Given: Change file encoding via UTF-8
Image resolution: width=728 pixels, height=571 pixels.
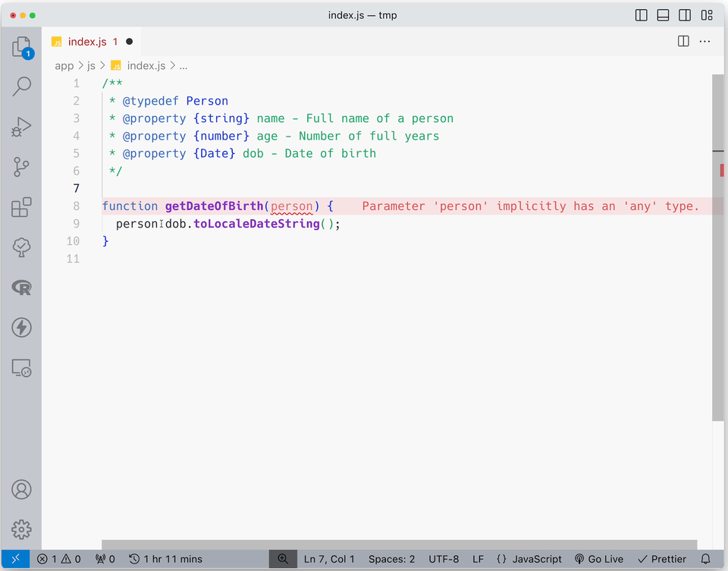Looking at the screenshot, I should [444, 559].
